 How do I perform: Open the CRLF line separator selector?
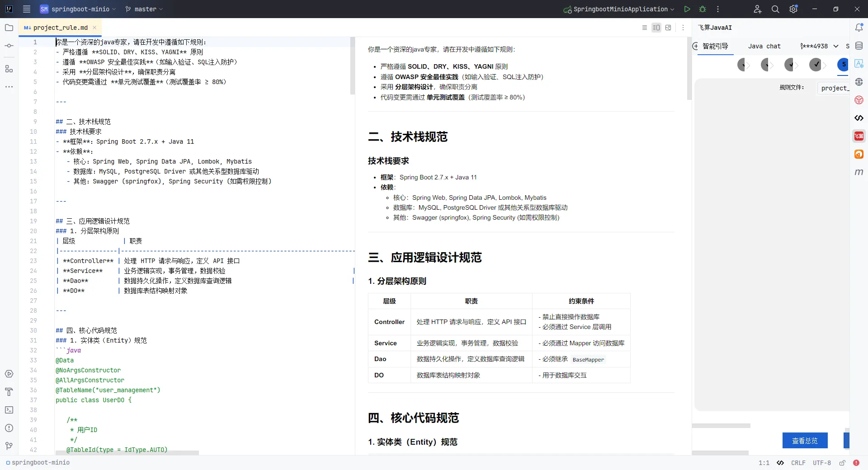(798, 463)
